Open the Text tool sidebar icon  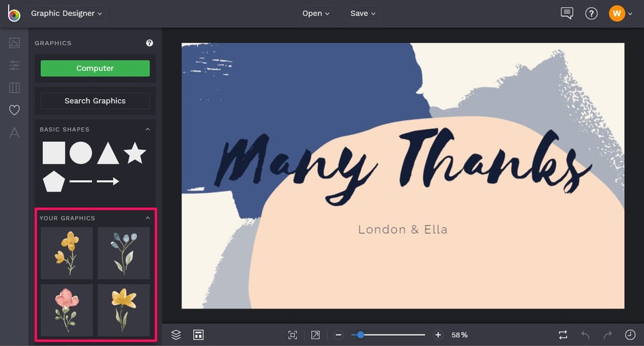14,132
